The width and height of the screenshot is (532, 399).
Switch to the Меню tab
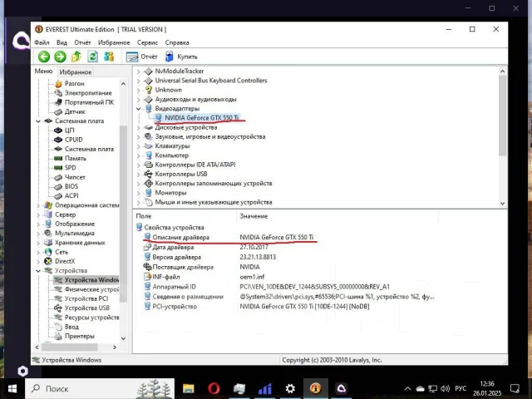tap(43, 71)
